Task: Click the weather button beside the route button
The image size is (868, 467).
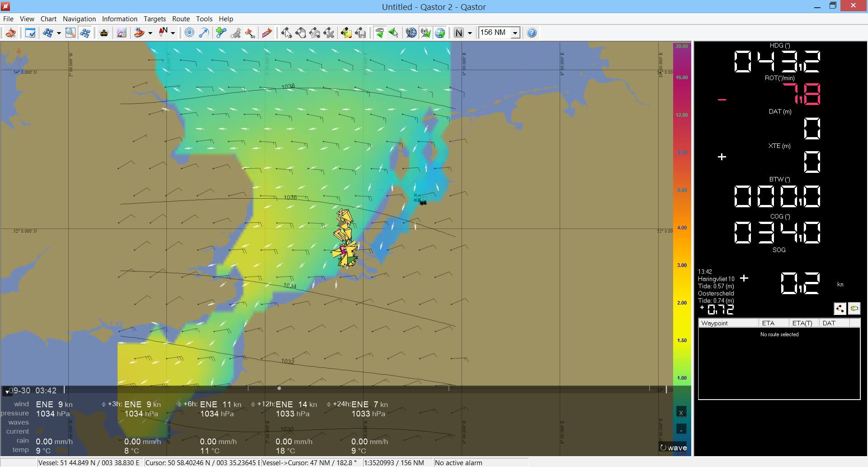Action: (x=854, y=309)
